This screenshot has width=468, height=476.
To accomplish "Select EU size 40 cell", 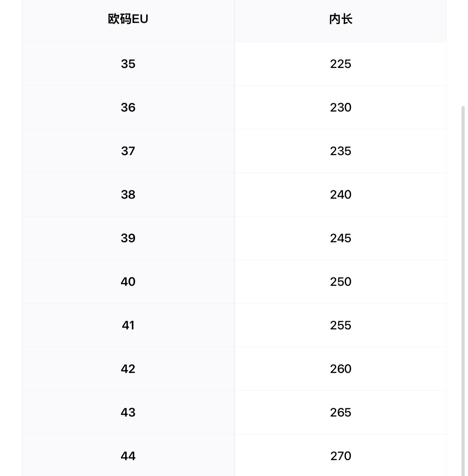I will tap(128, 282).
